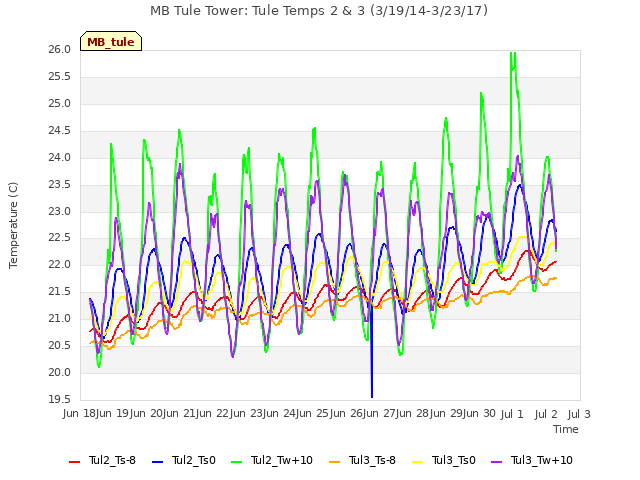Click the orange Tul3_Ts-8 legend swatch

click(334, 462)
